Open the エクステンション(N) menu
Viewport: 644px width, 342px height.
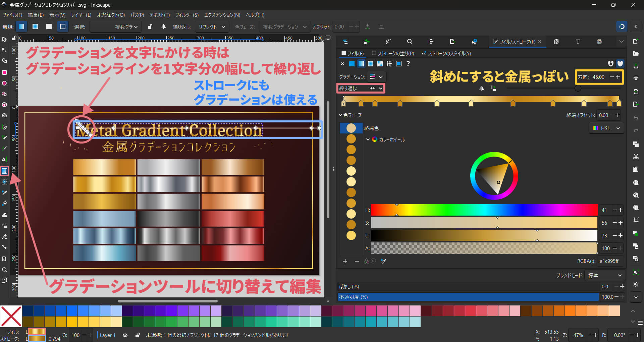click(222, 15)
